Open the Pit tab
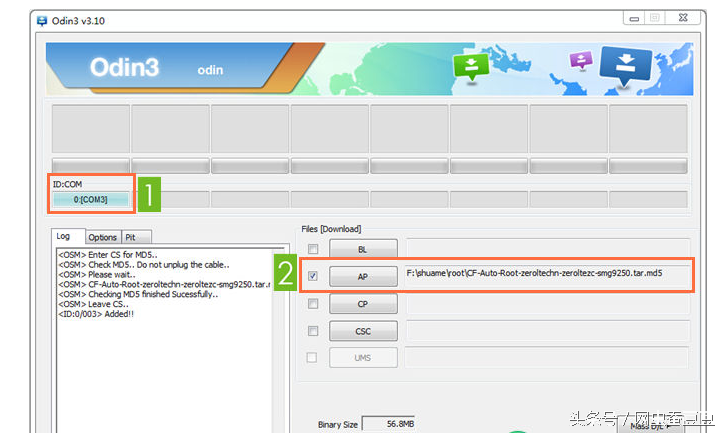The width and height of the screenshot is (725, 433). pyautogui.click(x=136, y=237)
